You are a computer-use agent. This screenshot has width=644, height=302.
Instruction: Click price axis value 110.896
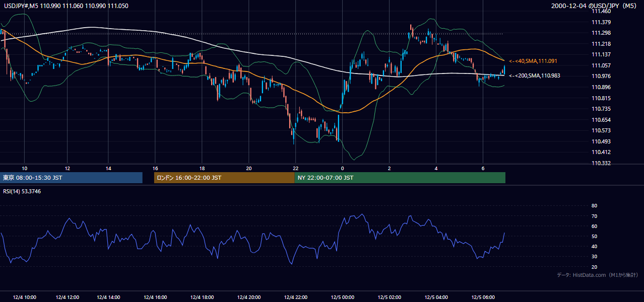pyautogui.click(x=601, y=87)
